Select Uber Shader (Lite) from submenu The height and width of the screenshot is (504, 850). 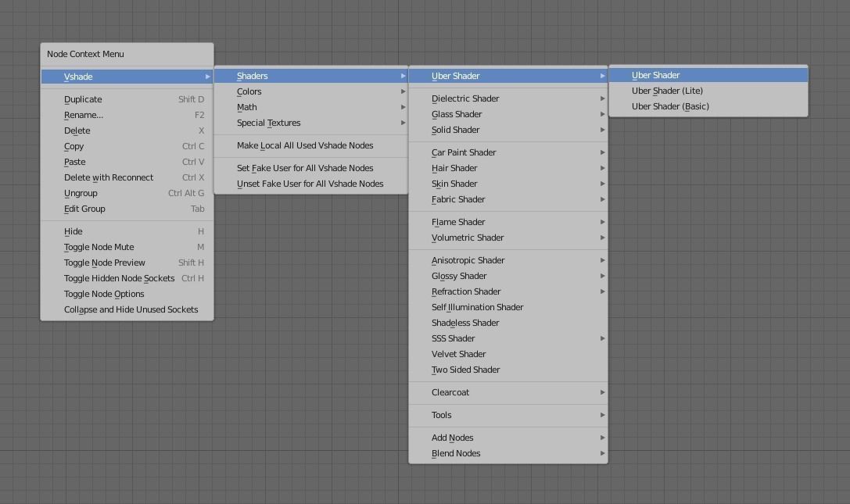(x=667, y=91)
